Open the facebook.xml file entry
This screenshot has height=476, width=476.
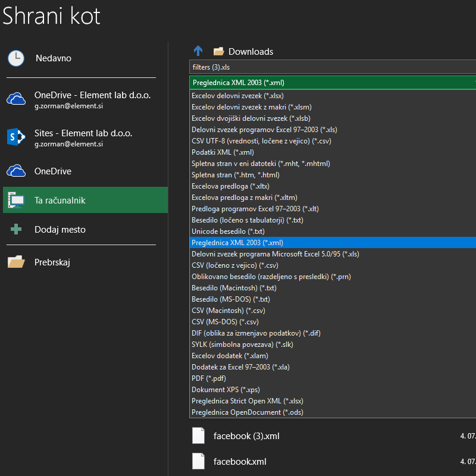click(x=333, y=462)
